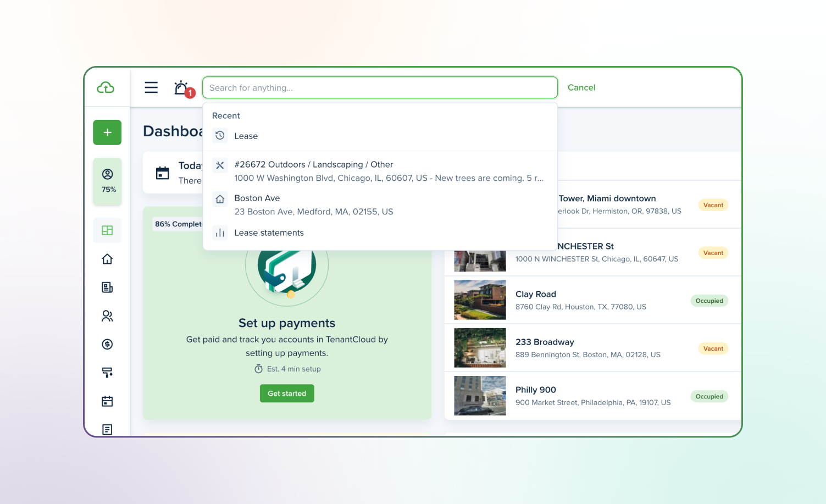Image resolution: width=826 pixels, height=504 pixels.
Task: Open result #26672 Outdoors / Landscaping / Other
Action: 380,171
